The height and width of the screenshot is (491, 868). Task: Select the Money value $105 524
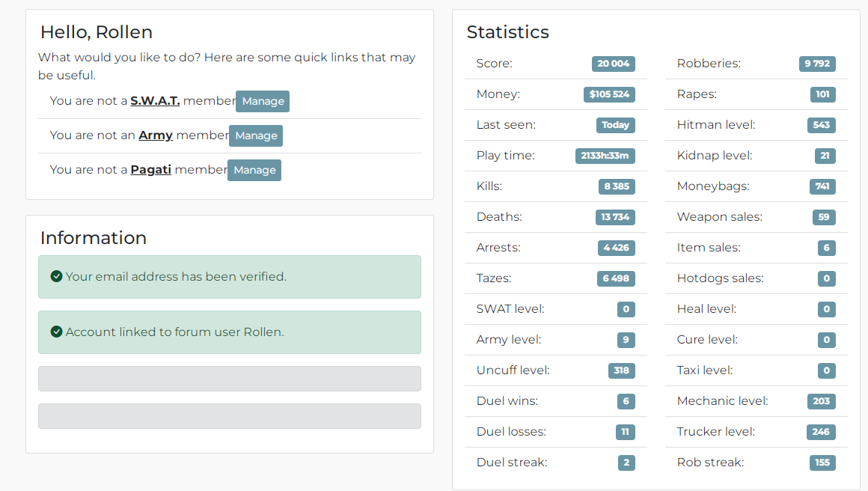pos(609,94)
